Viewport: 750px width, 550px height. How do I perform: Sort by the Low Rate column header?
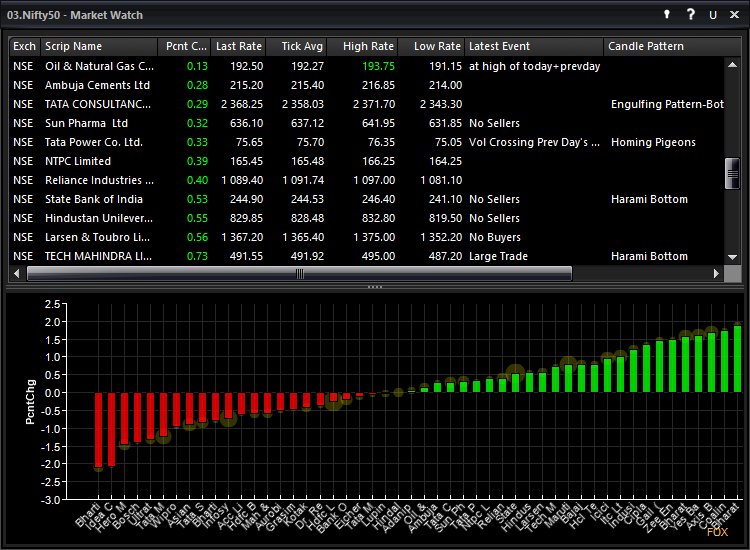(x=431, y=46)
